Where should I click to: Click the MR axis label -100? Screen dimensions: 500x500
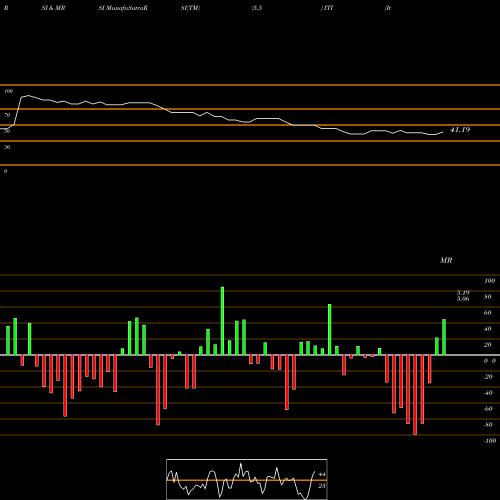coord(489,441)
